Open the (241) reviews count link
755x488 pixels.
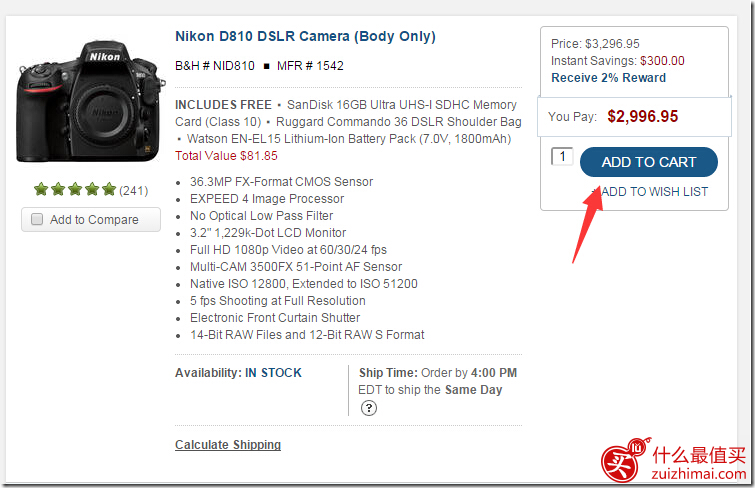click(134, 191)
